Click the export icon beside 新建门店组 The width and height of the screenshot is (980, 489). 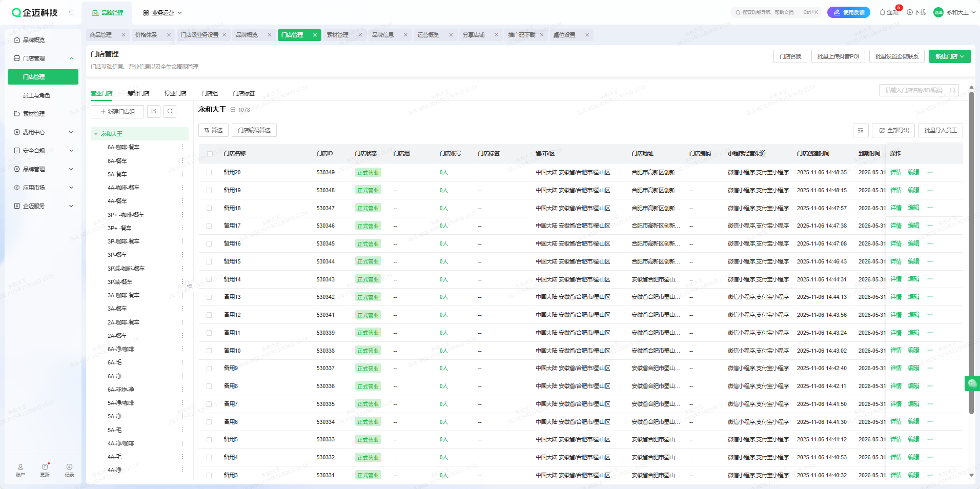point(154,112)
